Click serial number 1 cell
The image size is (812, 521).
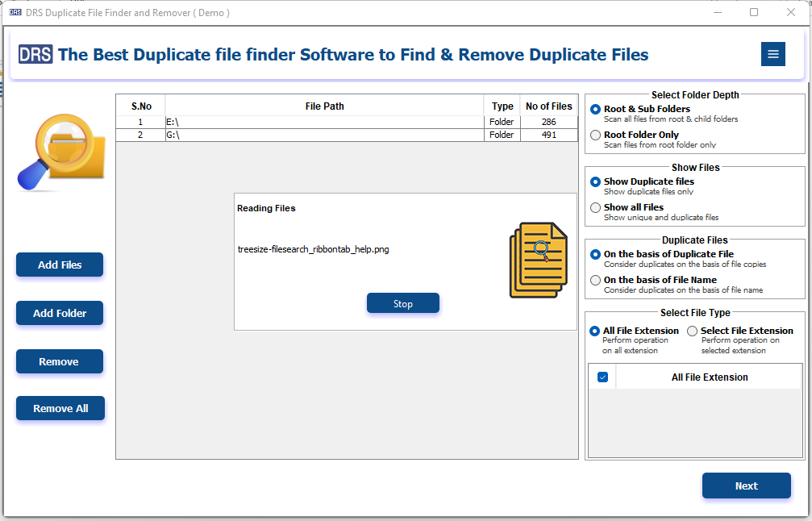click(140, 123)
